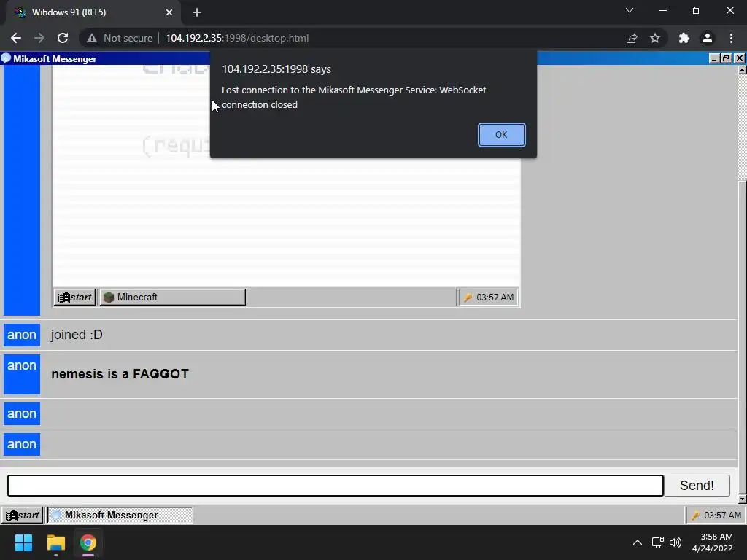747x560 pixels.
Task: Click the scrollbar up arrow in Messenger
Action: [x=742, y=70]
